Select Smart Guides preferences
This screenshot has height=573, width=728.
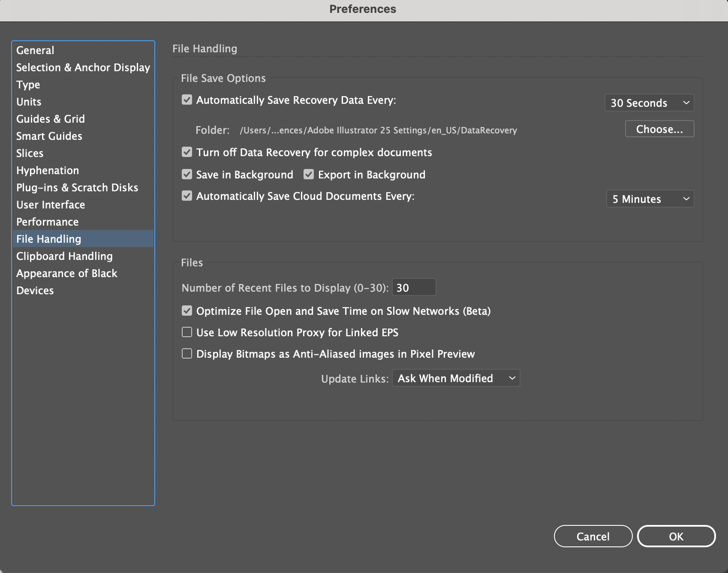click(x=49, y=136)
